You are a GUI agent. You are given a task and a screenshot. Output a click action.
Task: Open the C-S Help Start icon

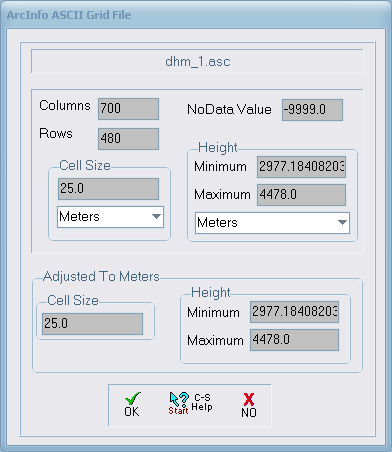point(190,403)
